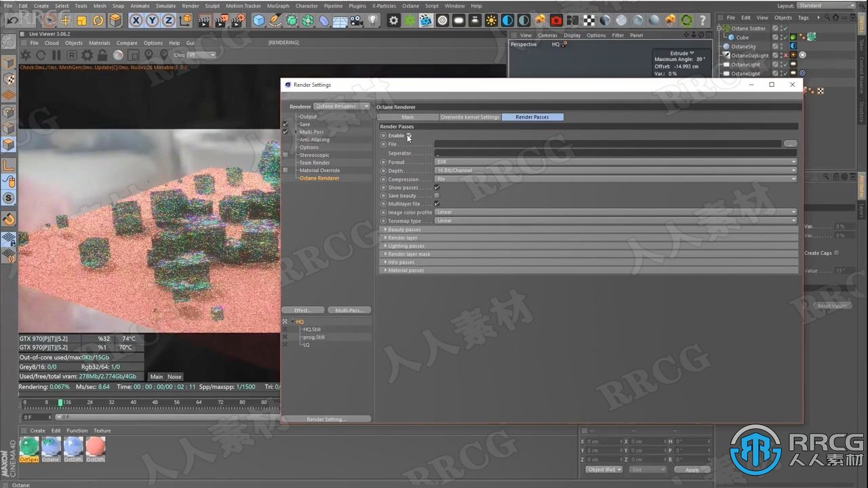The height and width of the screenshot is (488, 868).
Task: Open the viewport Cameras menu
Action: click(x=547, y=35)
